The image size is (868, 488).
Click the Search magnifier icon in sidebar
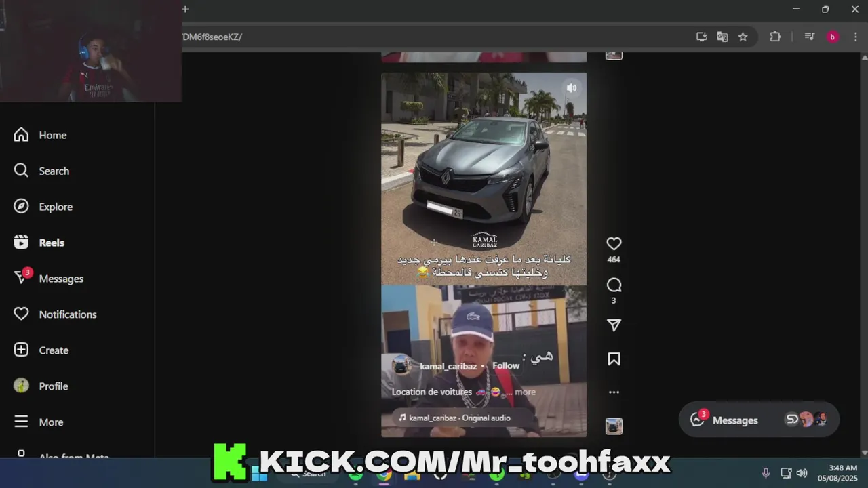click(21, 170)
